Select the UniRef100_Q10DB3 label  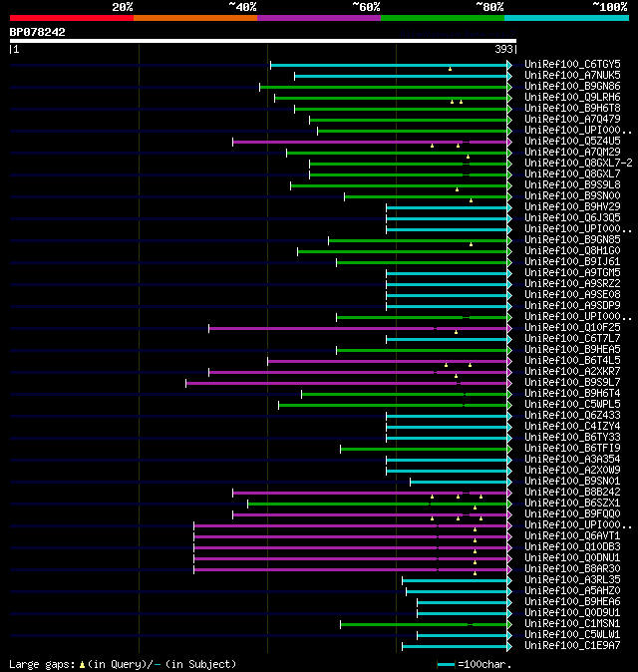click(x=572, y=546)
